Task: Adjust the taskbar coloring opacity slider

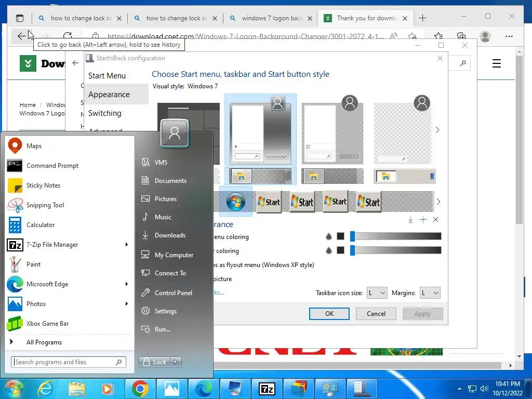Action: click(x=395, y=250)
